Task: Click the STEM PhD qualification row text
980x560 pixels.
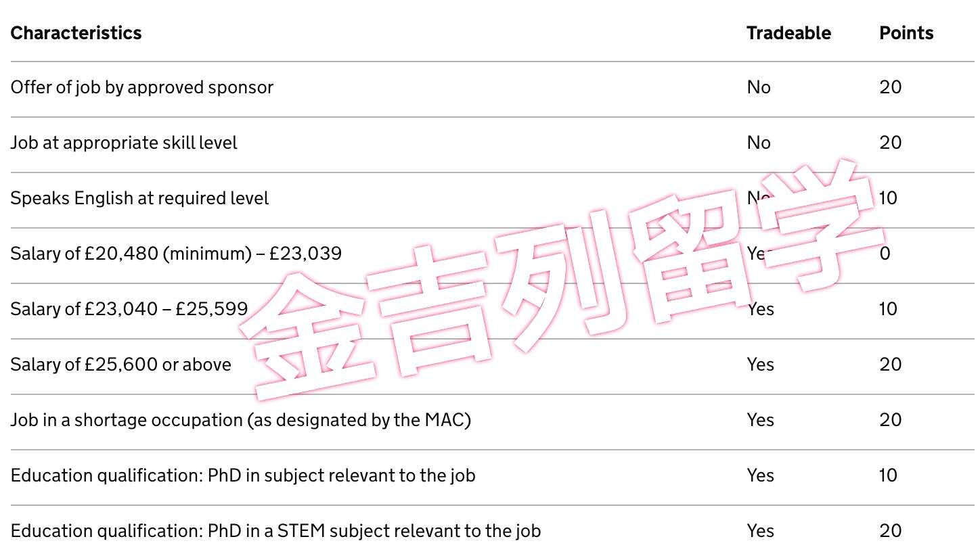Action: click(x=275, y=531)
